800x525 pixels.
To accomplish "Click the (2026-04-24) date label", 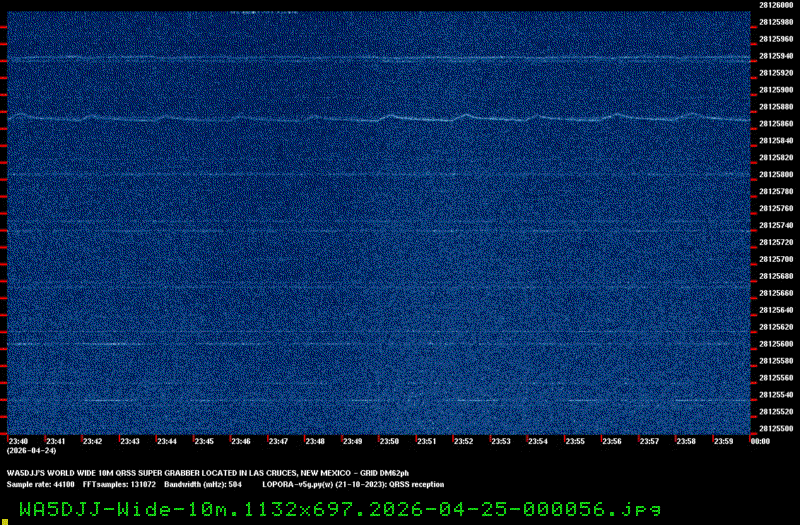I will (x=25, y=451).
